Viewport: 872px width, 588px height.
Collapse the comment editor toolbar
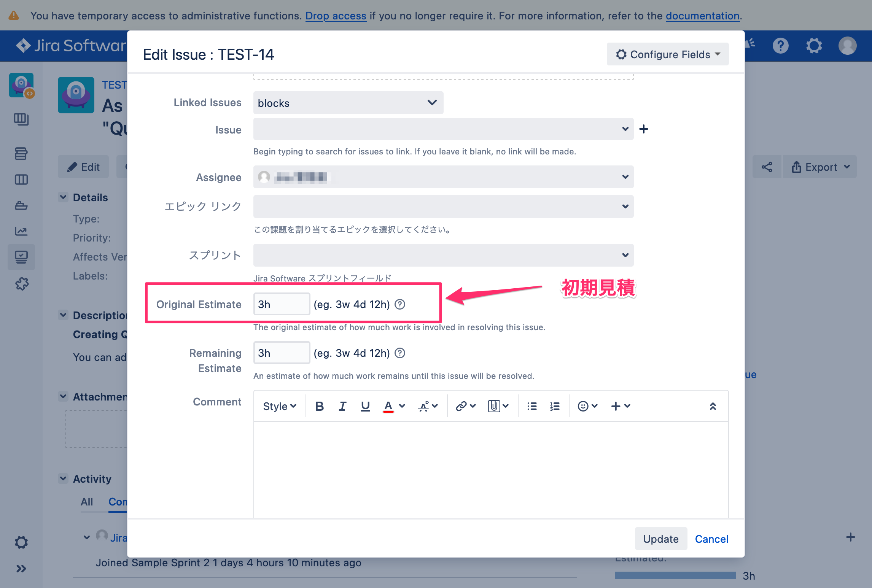(713, 406)
